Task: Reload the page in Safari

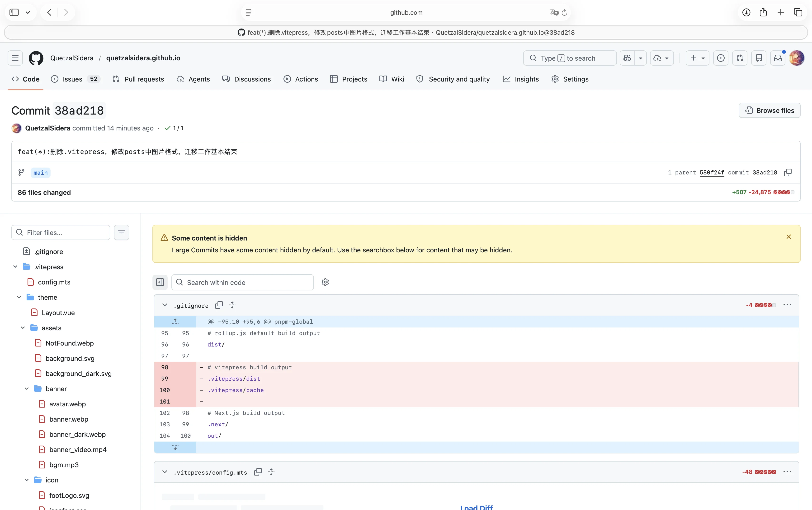Action: (x=564, y=13)
